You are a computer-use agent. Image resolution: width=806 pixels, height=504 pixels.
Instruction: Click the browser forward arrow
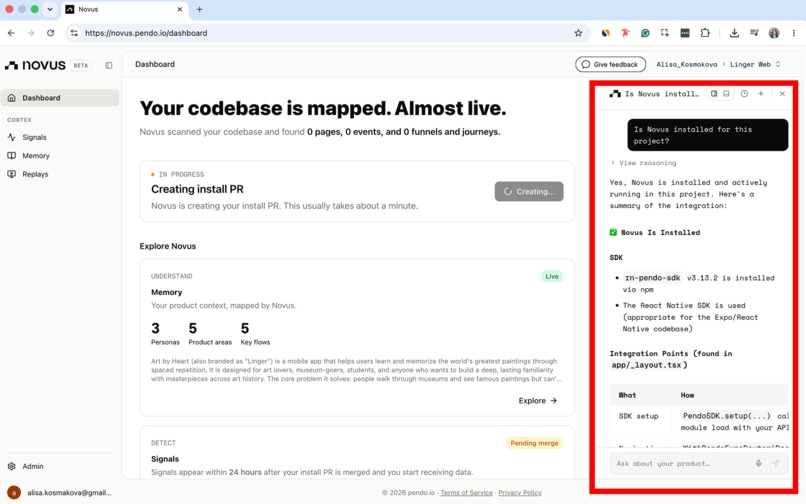pyautogui.click(x=31, y=33)
